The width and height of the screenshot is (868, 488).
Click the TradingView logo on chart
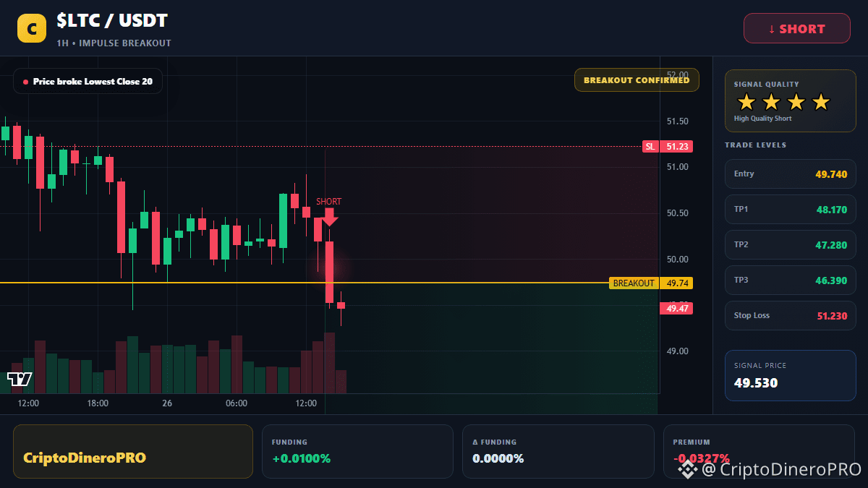20,379
